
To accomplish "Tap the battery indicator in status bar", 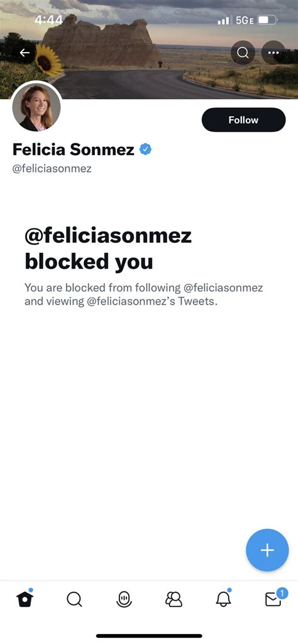I will [268, 19].
